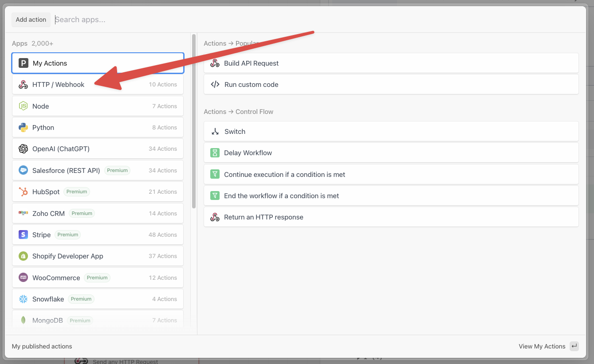Viewport: 594px width, 364px height.
Task: Click the Add action label button
Action: 31,20
